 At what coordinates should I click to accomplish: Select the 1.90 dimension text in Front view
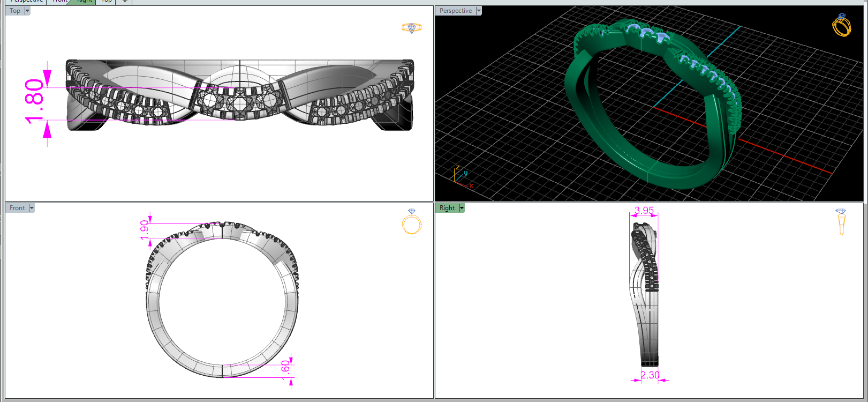(x=145, y=230)
